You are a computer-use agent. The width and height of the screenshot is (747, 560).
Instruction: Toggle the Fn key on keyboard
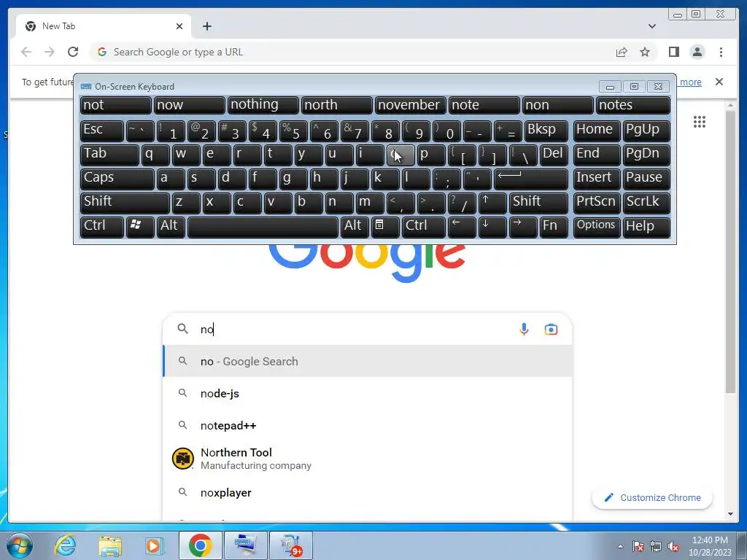(554, 227)
